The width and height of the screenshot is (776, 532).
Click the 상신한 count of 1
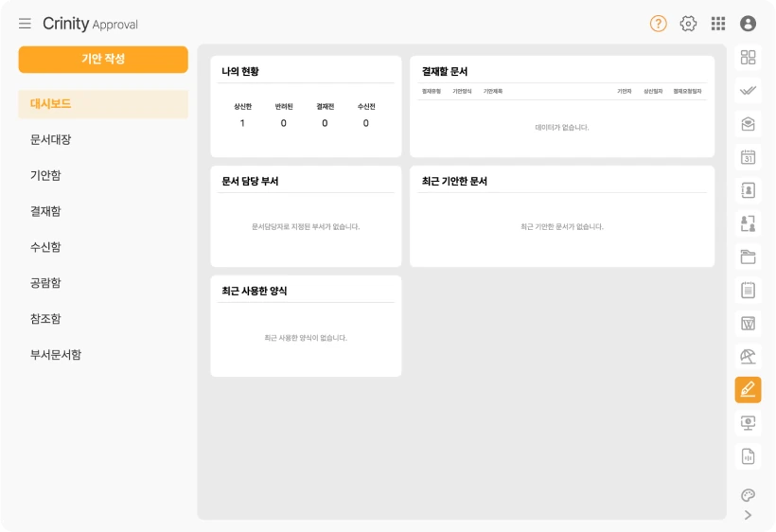click(x=242, y=123)
